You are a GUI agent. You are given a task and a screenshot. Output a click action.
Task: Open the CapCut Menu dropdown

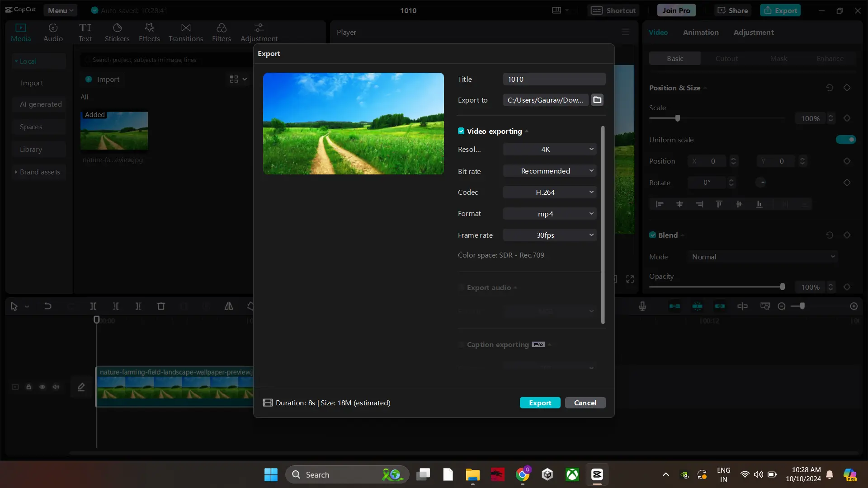coord(61,10)
